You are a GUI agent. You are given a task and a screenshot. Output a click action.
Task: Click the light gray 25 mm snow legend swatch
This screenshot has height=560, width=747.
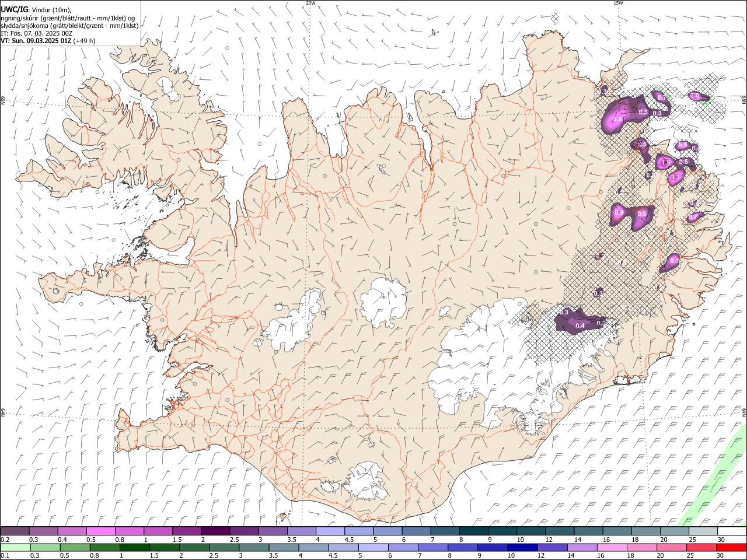coord(703,531)
